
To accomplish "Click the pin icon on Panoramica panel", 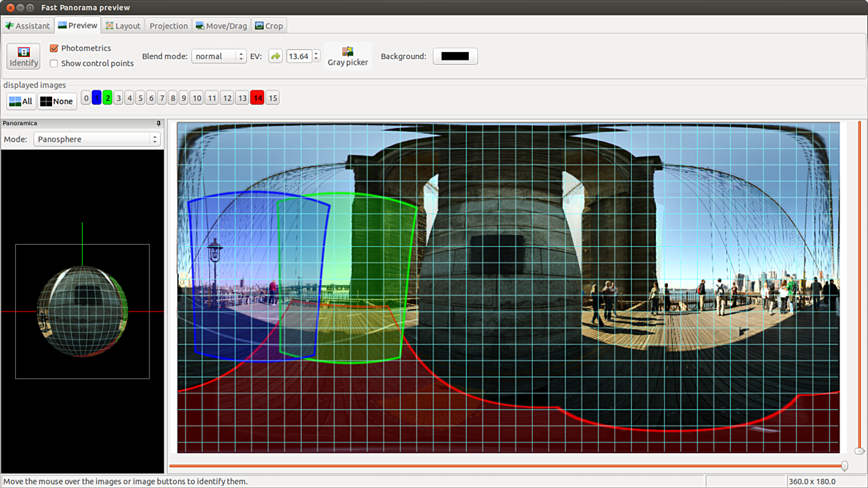I will [159, 124].
